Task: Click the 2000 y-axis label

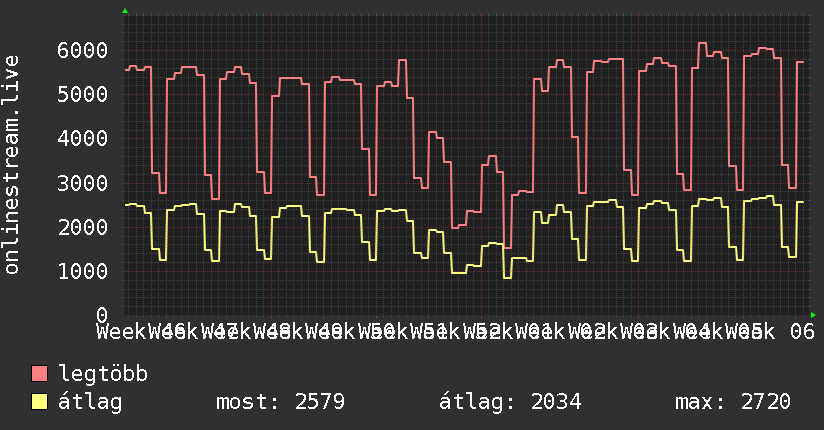Action: pyautogui.click(x=83, y=228)
